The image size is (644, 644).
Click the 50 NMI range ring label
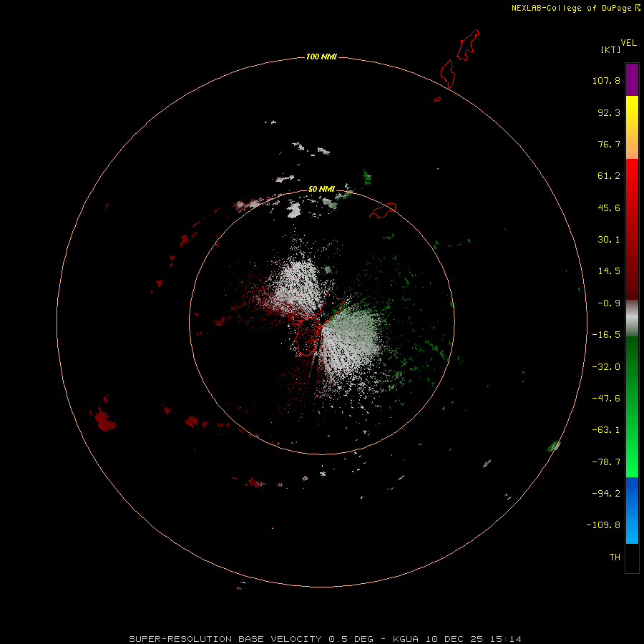coord(321,189)
